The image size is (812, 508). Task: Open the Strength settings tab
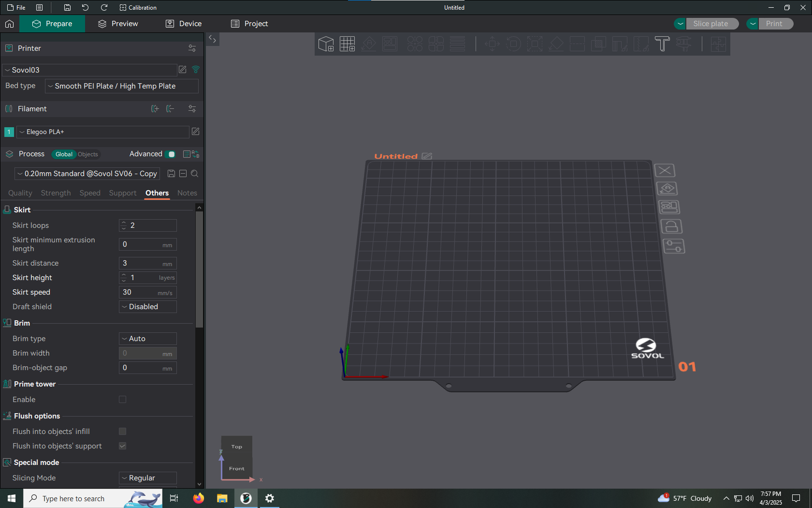(x=56, y=193)
